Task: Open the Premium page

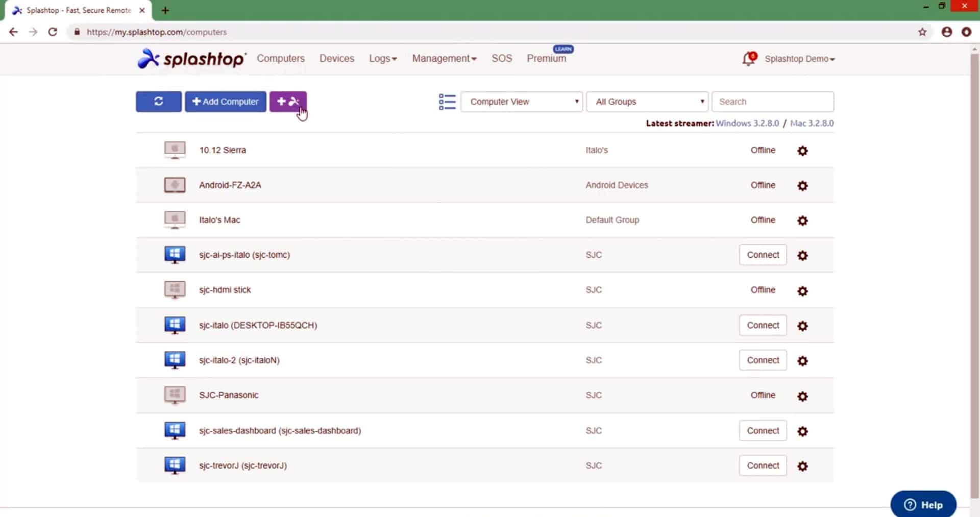Action: tap(547, 59)
